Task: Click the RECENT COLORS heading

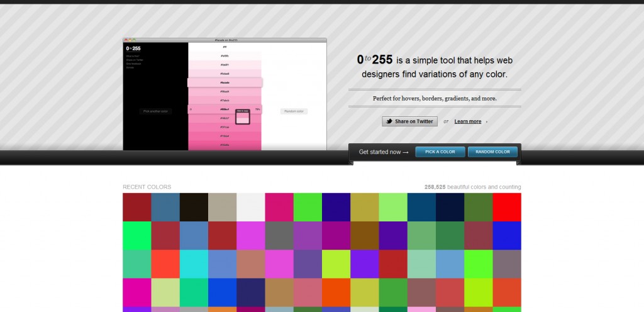Action: (147, 187)
